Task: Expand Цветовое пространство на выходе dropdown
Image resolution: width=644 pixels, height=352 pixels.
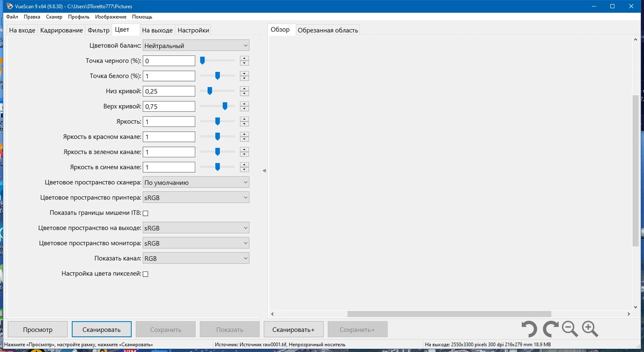Action: (x=196, y=228)
